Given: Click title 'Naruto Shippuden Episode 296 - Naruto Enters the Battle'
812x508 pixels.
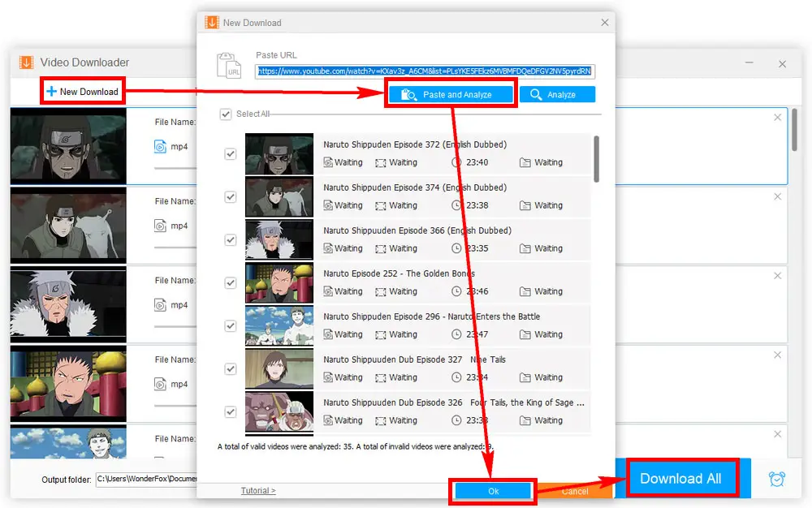Looking at the screenshot, I should pos(431,316).
